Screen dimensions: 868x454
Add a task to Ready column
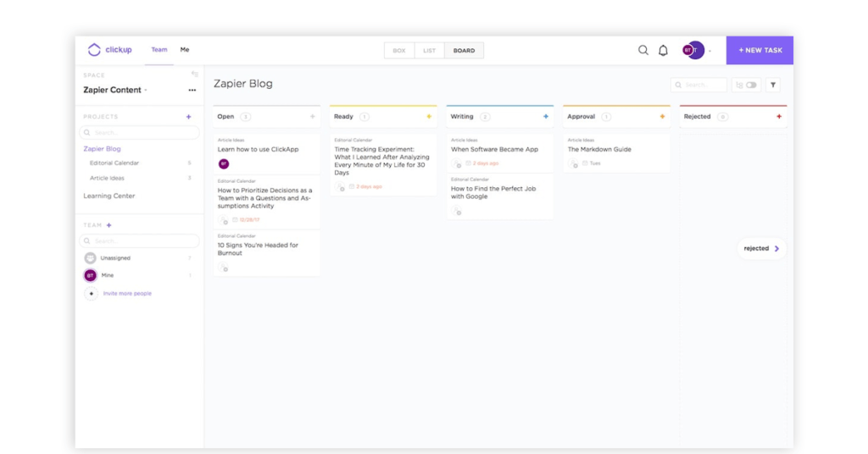click(429, 117)
